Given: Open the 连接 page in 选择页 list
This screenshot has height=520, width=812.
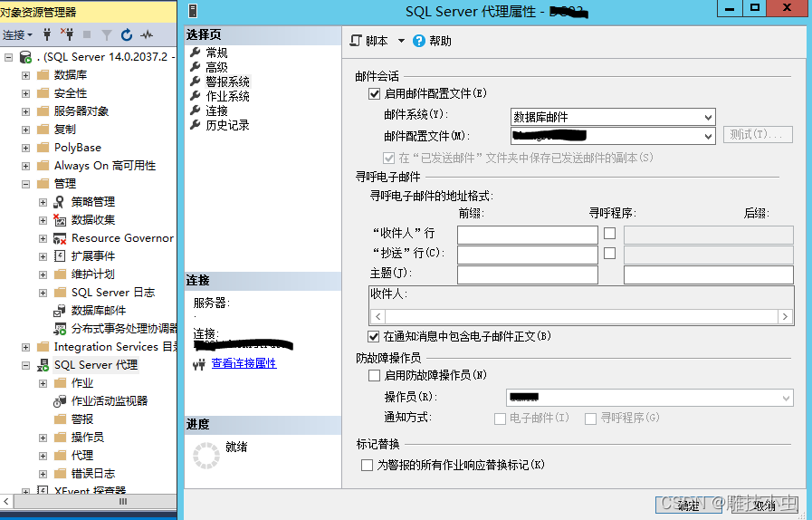Looking at the screenshot, I should coord(216,111).
